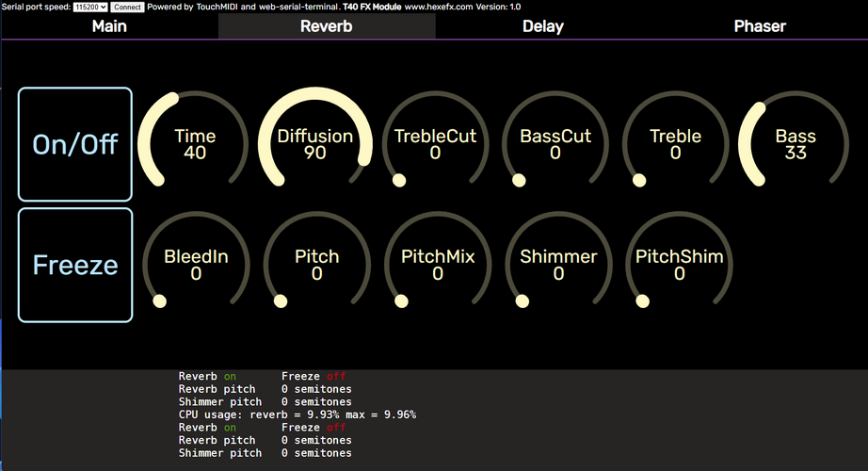Select the Reverb tab

click(x=327, y=26)
